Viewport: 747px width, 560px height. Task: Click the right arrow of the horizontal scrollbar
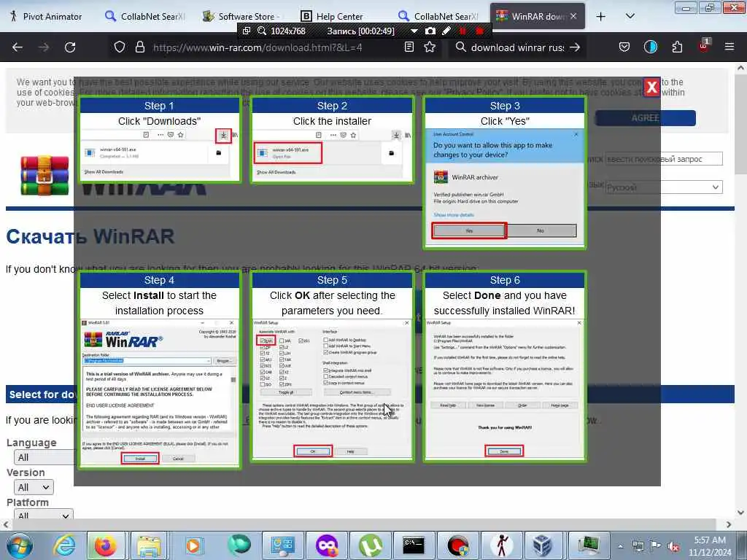click(x=729, y=524)
